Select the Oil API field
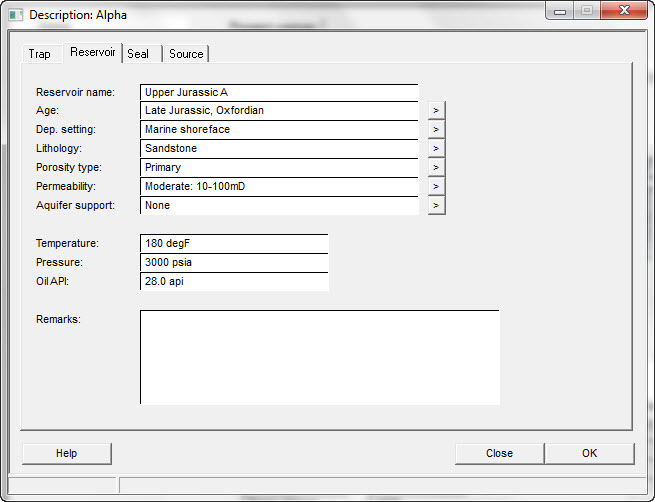 tap(234, 281)
